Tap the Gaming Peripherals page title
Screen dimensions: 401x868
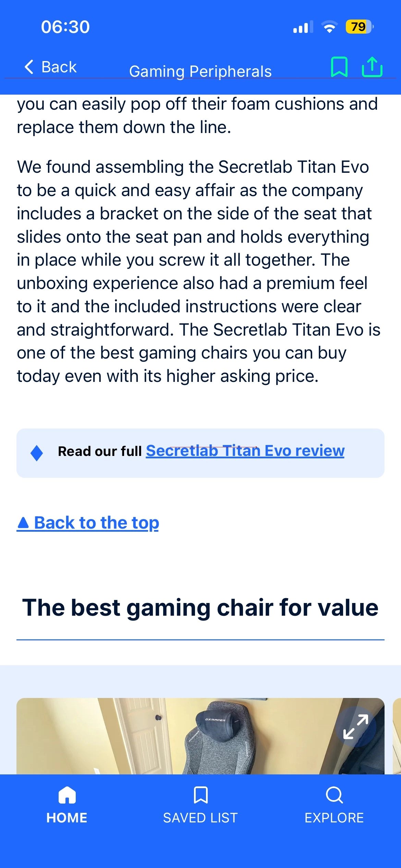(200, 71)
